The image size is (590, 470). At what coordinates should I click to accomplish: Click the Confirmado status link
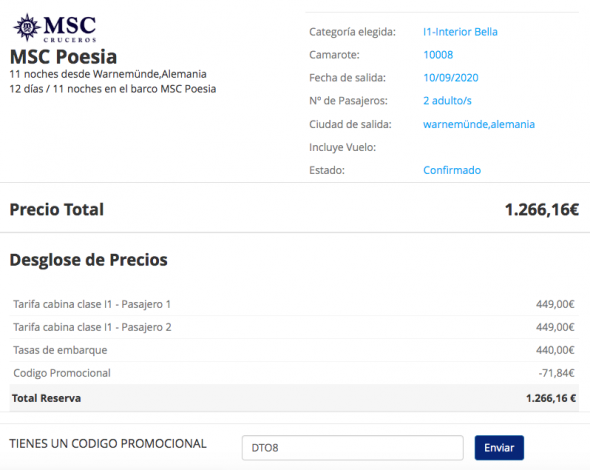click(x=452, y=170)
